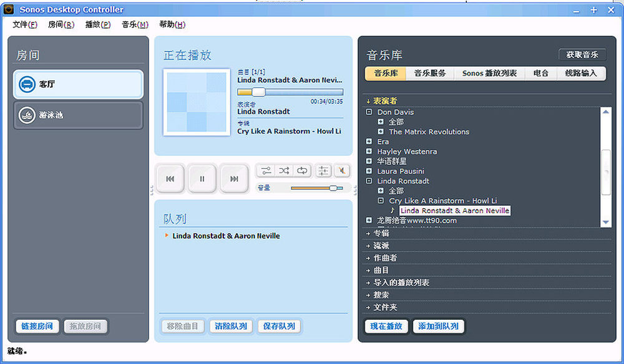Collapse the Linda Ronstadt artist node
Screen dimensions: 624x364
pyautogui.click(x=369, y=181)
